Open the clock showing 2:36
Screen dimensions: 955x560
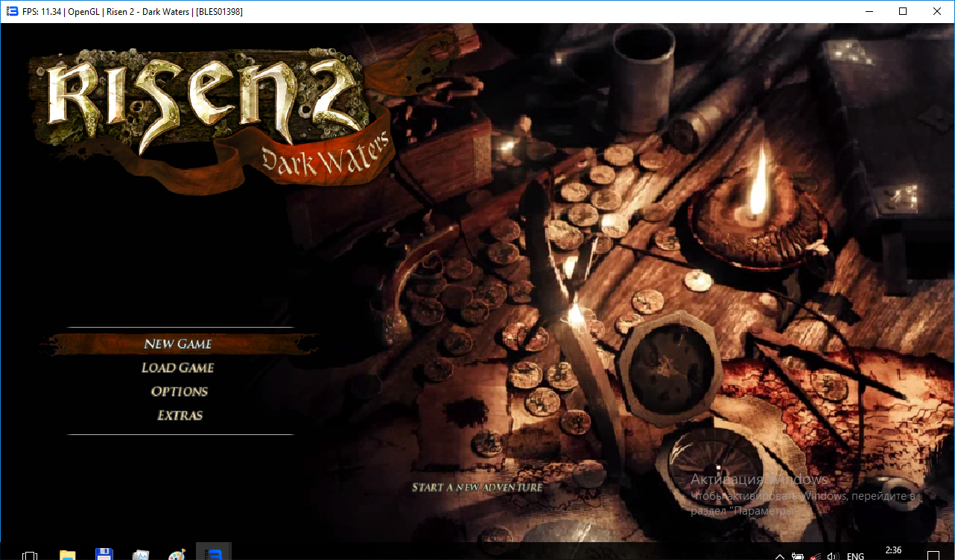tap(893, 552)
